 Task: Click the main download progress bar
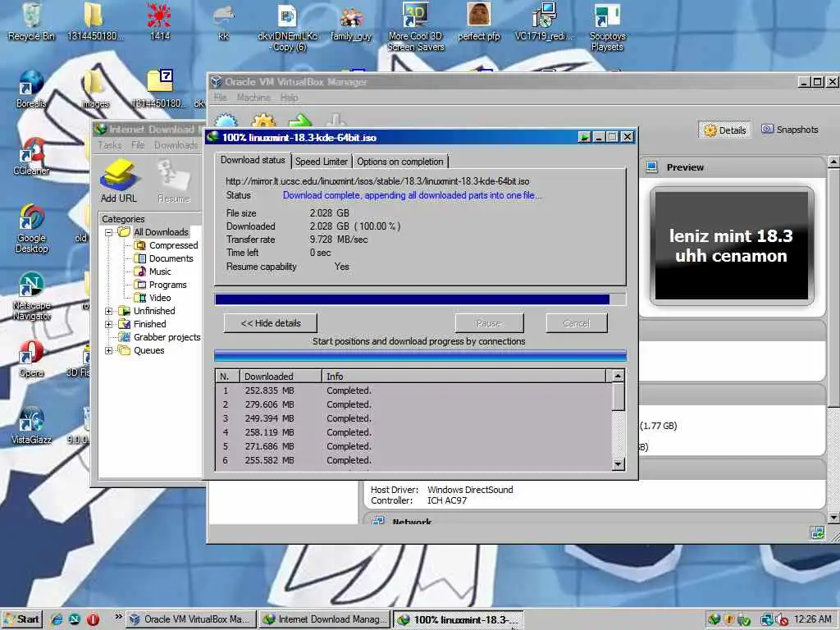coord(420,299)
